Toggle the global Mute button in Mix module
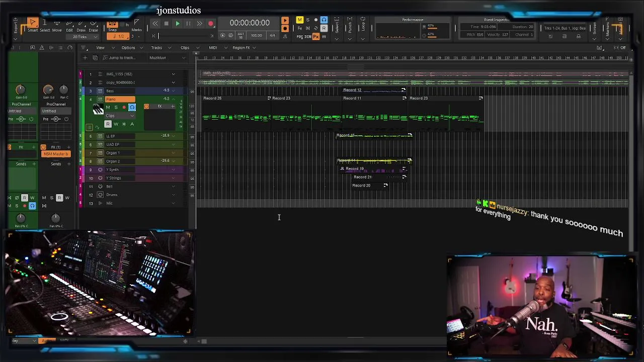This screenshot has height=362, width=644. 300,20
